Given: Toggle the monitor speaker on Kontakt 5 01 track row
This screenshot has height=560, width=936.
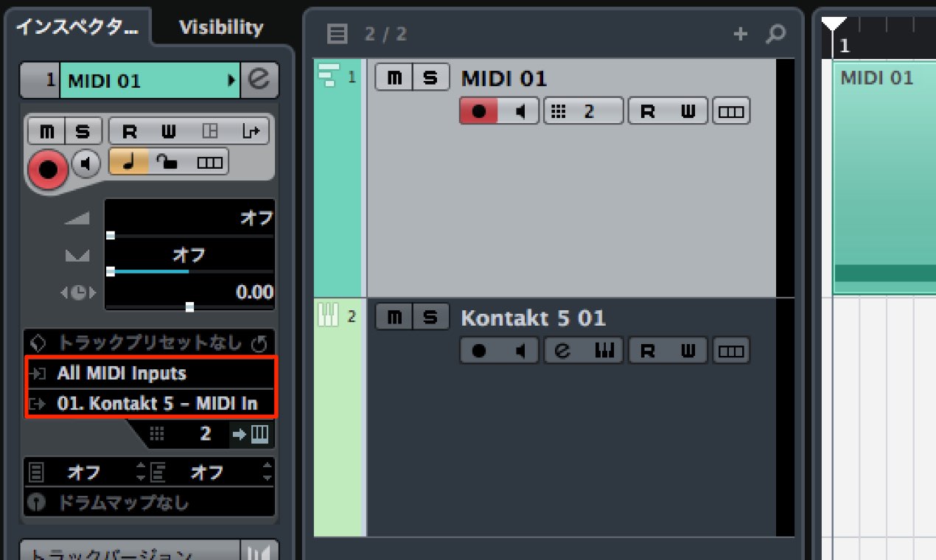Looking at the screenshot, I should 520,351.
